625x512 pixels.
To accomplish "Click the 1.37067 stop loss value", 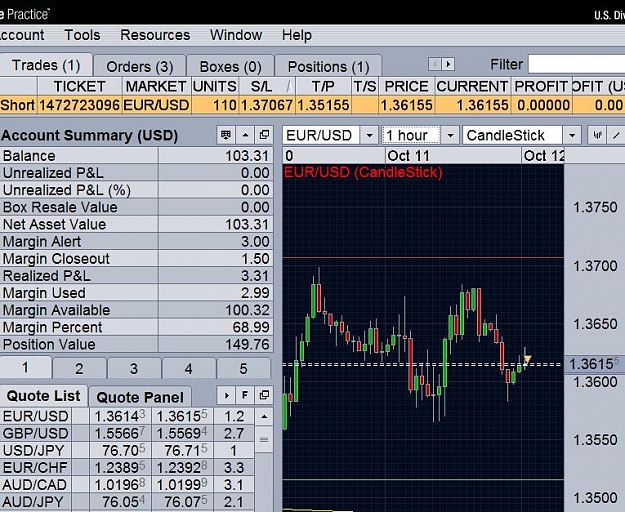I will pos(267,105).
